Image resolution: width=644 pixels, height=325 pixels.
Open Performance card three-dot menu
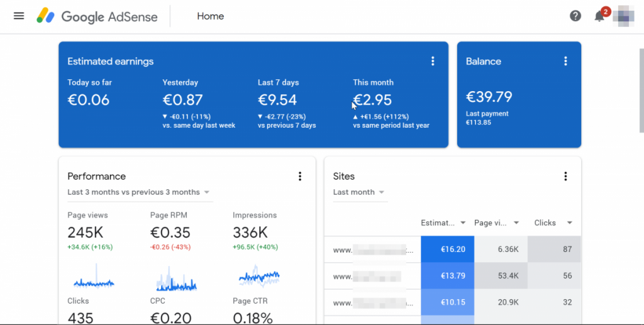(x=300, y=177)
